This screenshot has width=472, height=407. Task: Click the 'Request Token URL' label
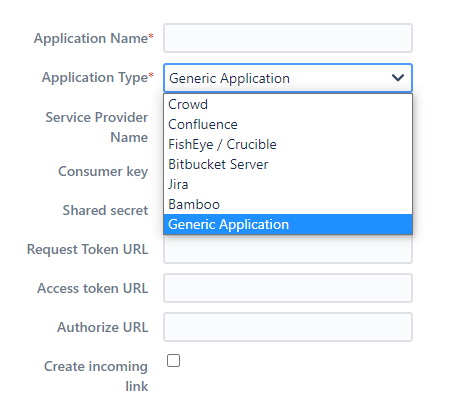click(x=87, y=249)
